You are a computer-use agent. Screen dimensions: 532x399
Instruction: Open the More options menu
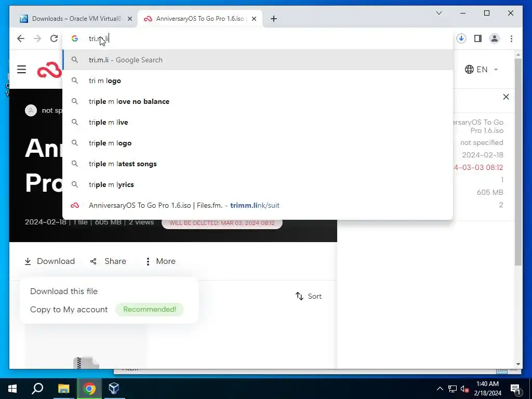[x=160, y=261]
